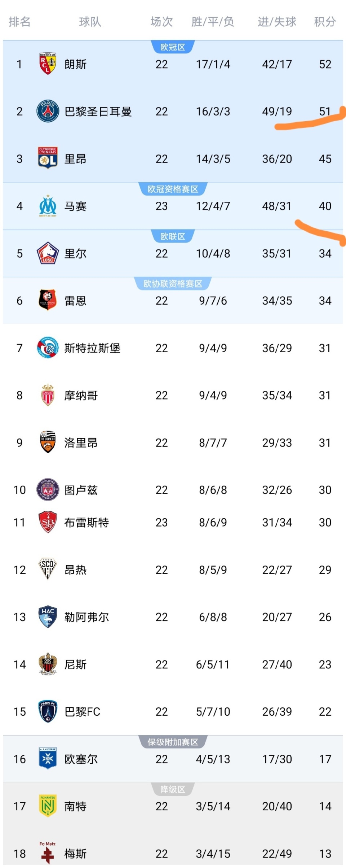This screenshot has height=868, width=346.
Task: Open team name 布雷斯特
Action: pyautogui.click(x=86, y=523)
